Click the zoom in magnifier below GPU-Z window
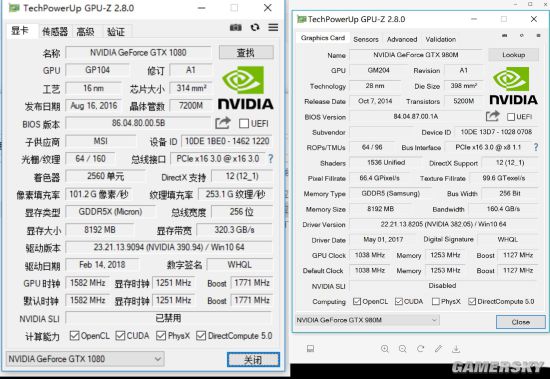 click(385, 348)
